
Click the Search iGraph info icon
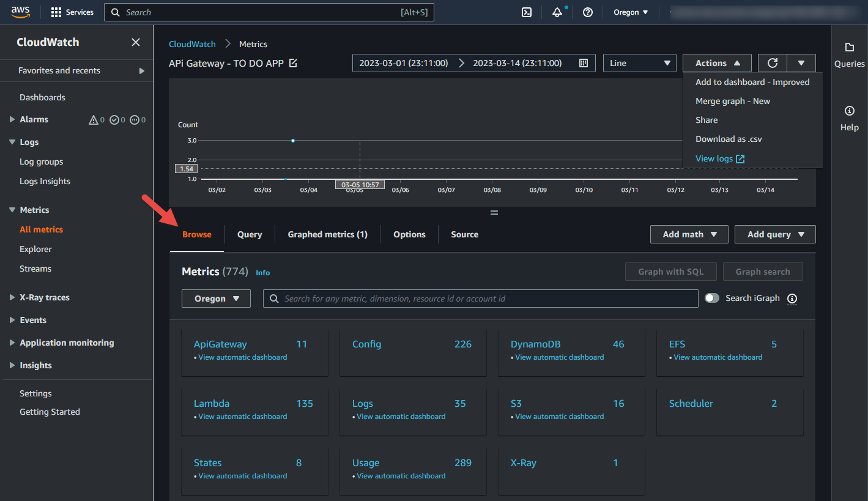point(792,299)
